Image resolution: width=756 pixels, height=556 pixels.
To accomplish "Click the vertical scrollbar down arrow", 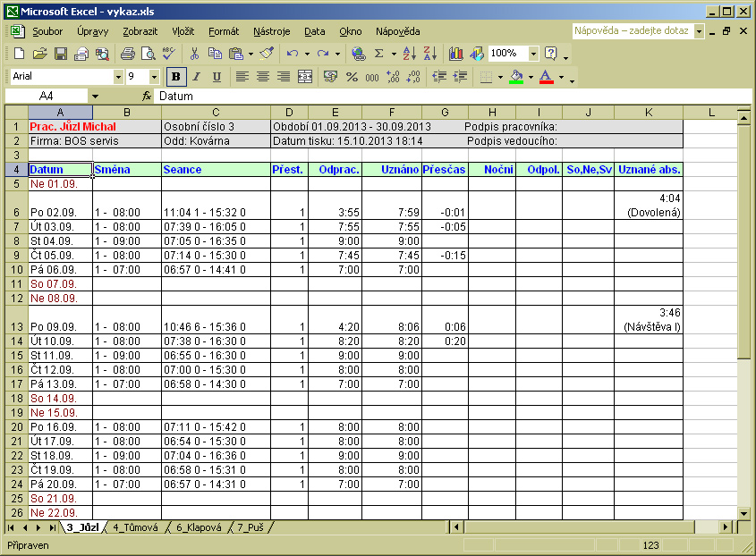I will tap(743, 514).
